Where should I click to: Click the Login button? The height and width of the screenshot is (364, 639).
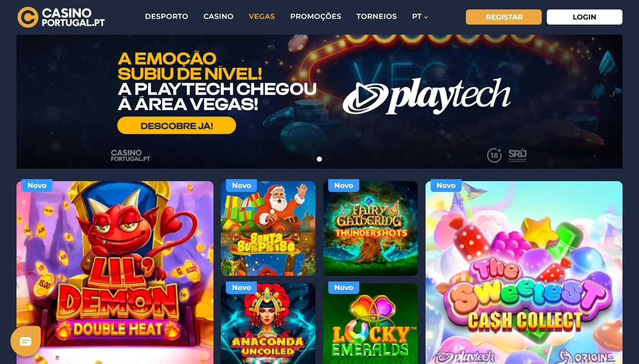point(584,17)
